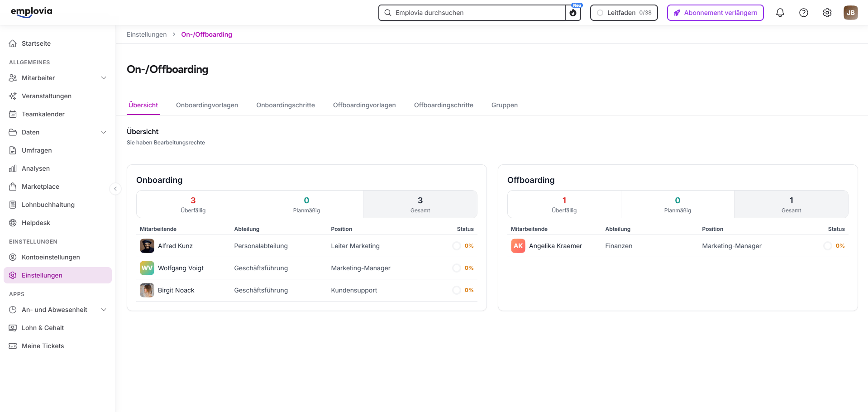Open the notifications bell icon
Screen dimensions: 868x412
(x=780, y=13)
